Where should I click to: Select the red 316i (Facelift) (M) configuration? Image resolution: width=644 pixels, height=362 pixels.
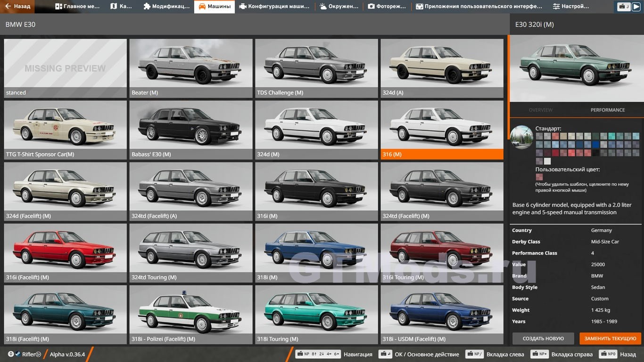tap(66, 253)
